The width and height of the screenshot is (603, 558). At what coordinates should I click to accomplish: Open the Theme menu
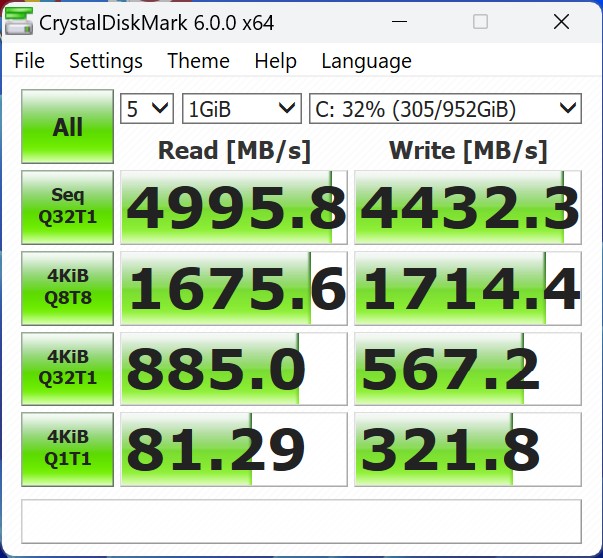point(198,61)
